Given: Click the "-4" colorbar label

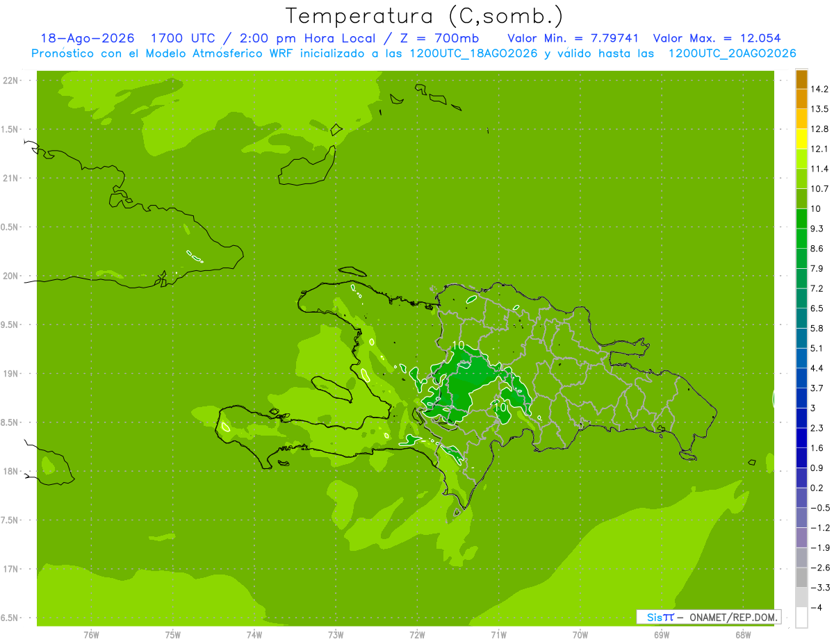Looking at the screenshot, I should (816, 608).
